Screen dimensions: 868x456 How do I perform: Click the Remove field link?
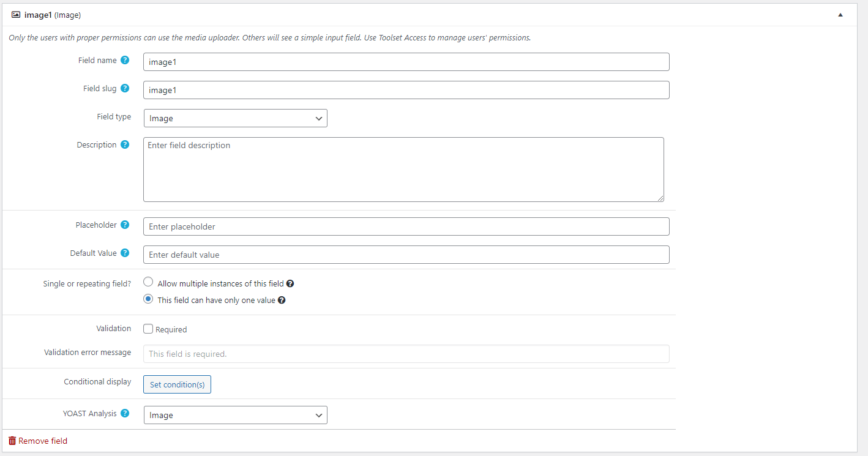(x=38, y=441)
